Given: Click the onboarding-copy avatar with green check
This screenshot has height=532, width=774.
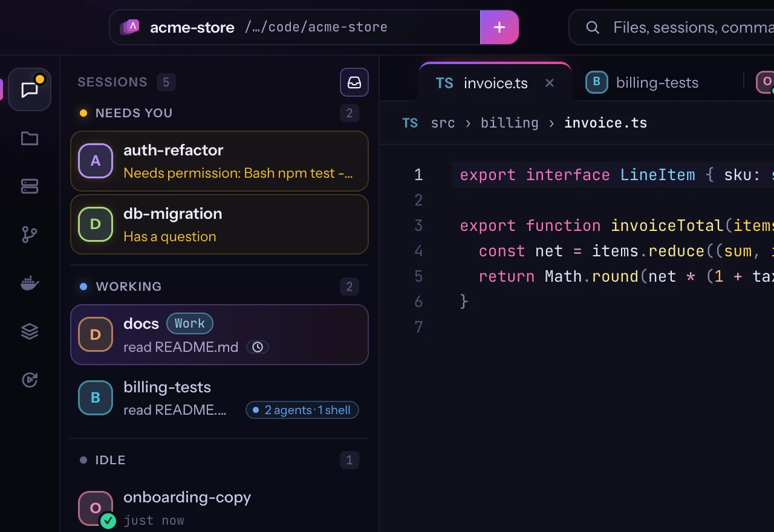Looking at the screenshot, I should 96,509.
